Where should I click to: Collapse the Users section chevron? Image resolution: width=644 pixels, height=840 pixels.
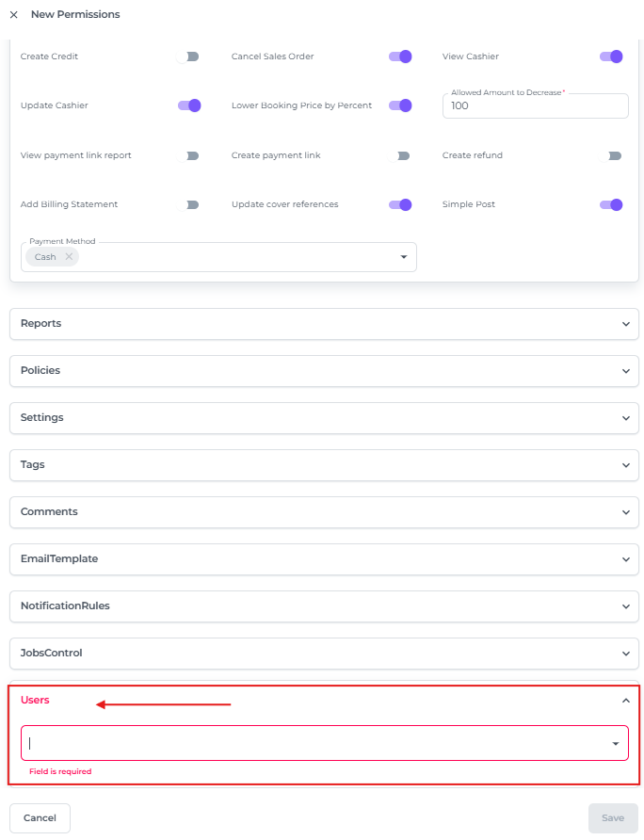(x=626, y=701)
